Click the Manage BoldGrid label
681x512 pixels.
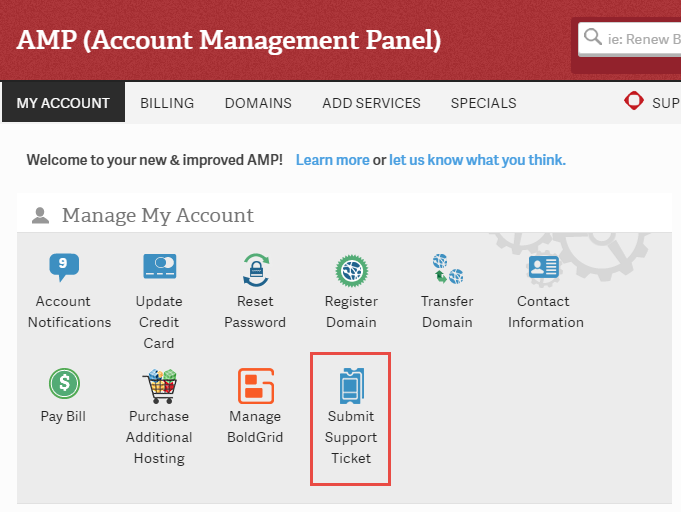(x=255, y=427)
